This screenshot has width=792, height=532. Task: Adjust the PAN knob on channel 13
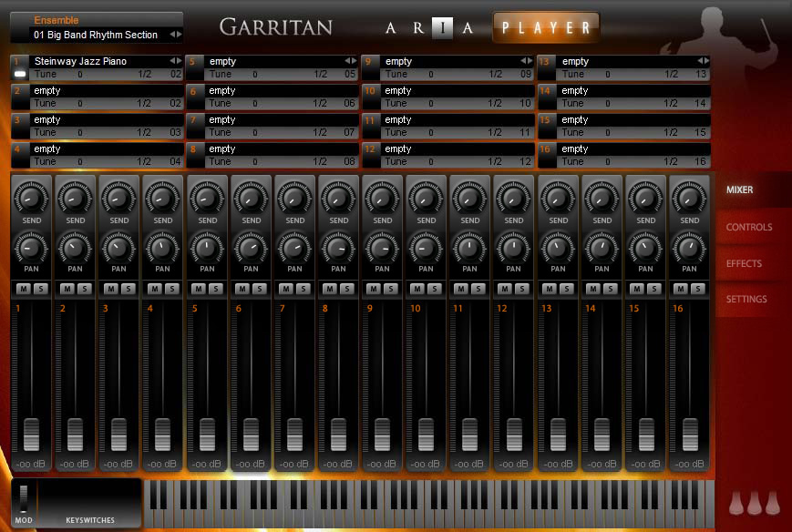[558, 247]
